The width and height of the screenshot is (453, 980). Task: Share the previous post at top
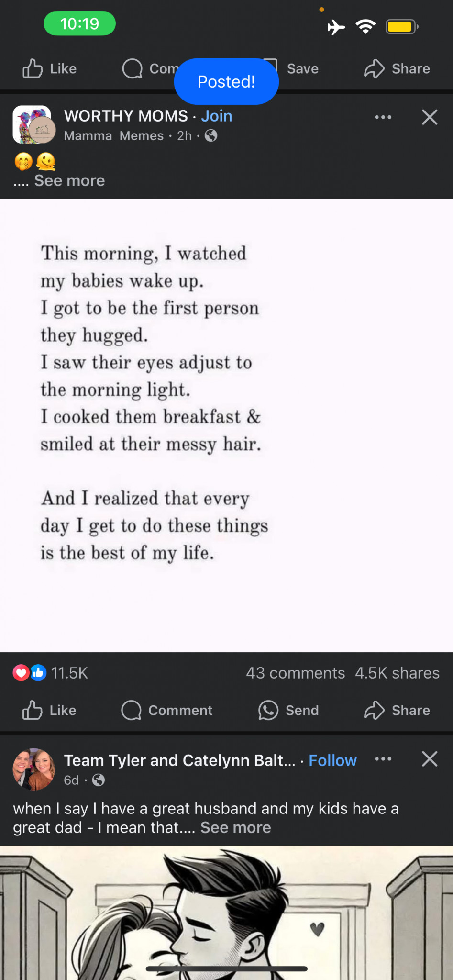click(x=397, y=68)
